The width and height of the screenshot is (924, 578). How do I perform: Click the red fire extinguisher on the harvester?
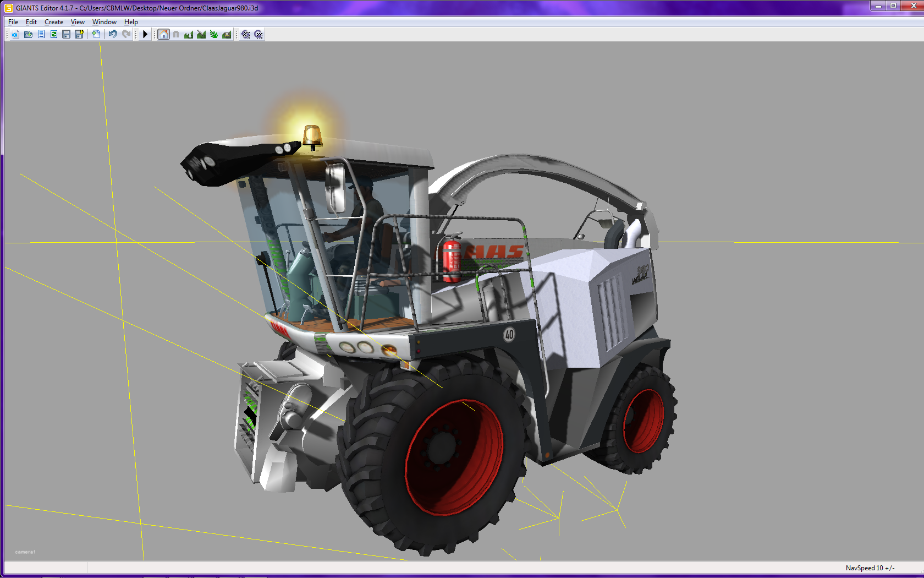[452, 259]
